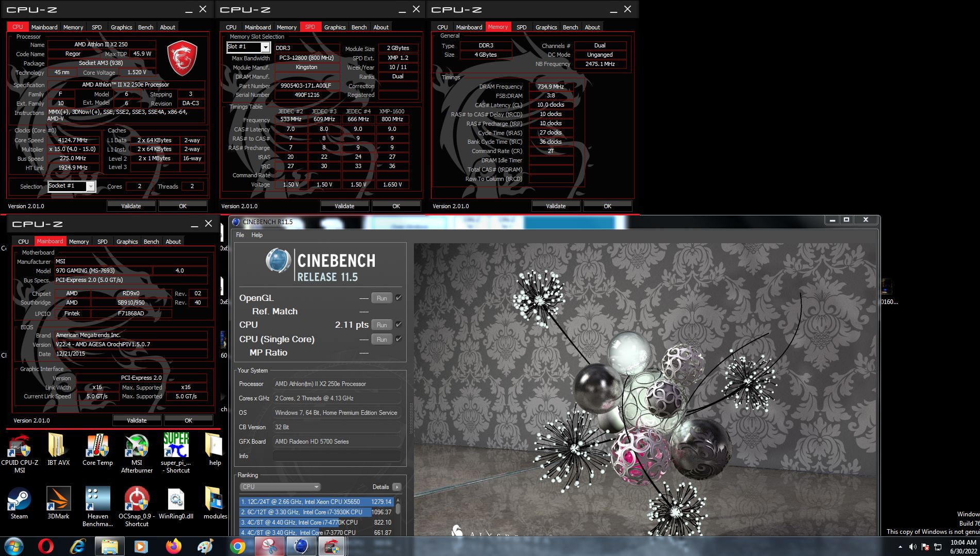Open Windows Media Player taskbar icon

point(141,546)
